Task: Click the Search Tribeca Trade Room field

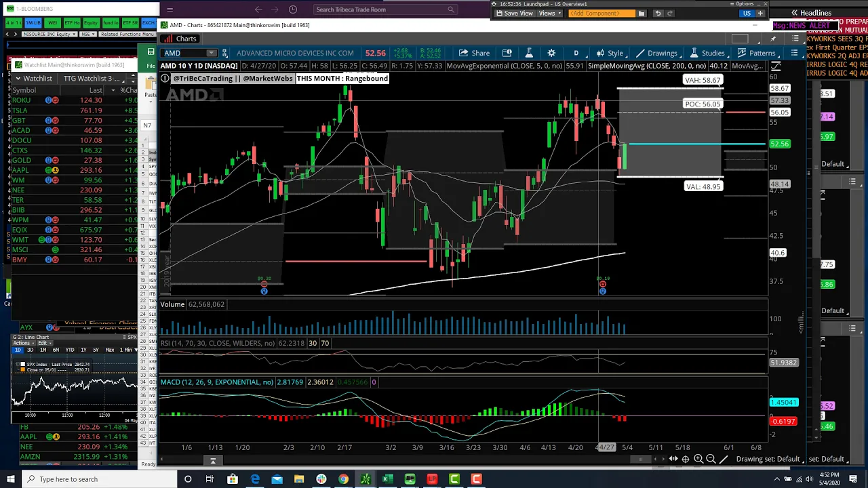Action: pos(385,9)
